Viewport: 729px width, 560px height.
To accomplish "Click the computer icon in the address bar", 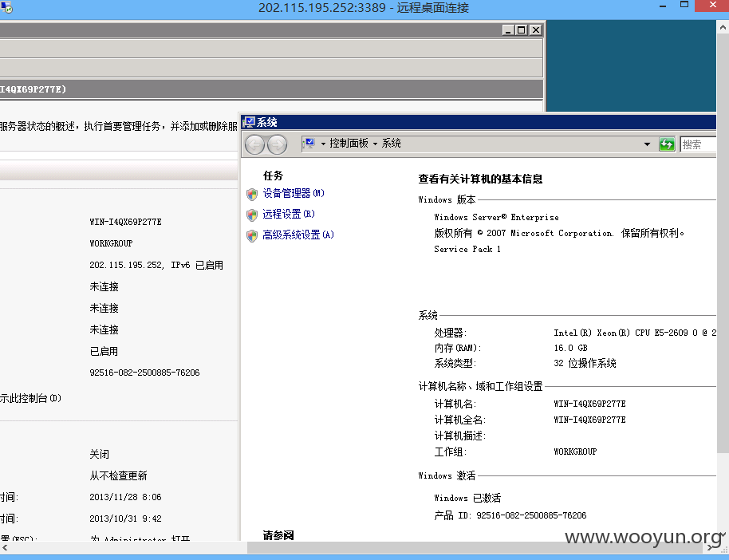I will pyautogui.click(x=309, y=144).
